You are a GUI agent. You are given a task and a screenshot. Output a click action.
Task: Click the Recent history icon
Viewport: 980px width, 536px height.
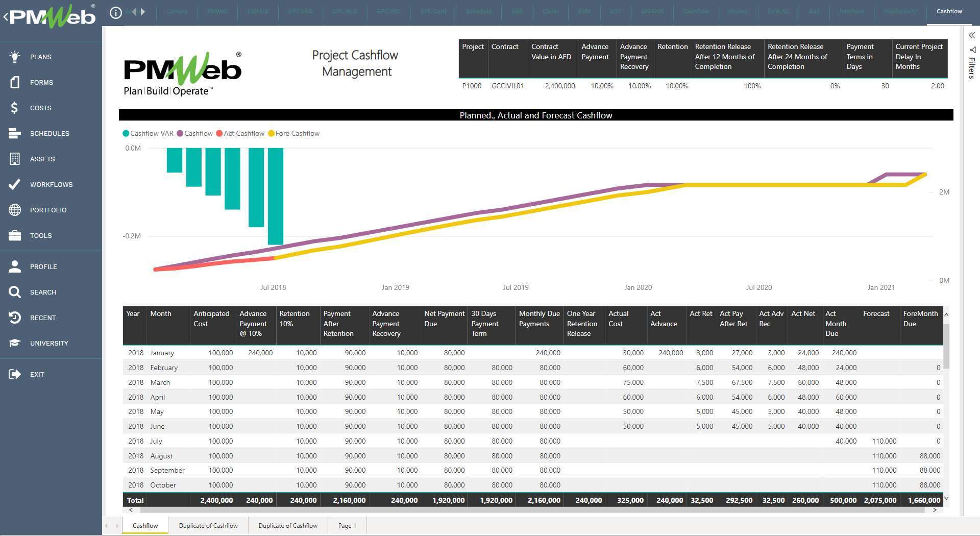click(14, 318)
